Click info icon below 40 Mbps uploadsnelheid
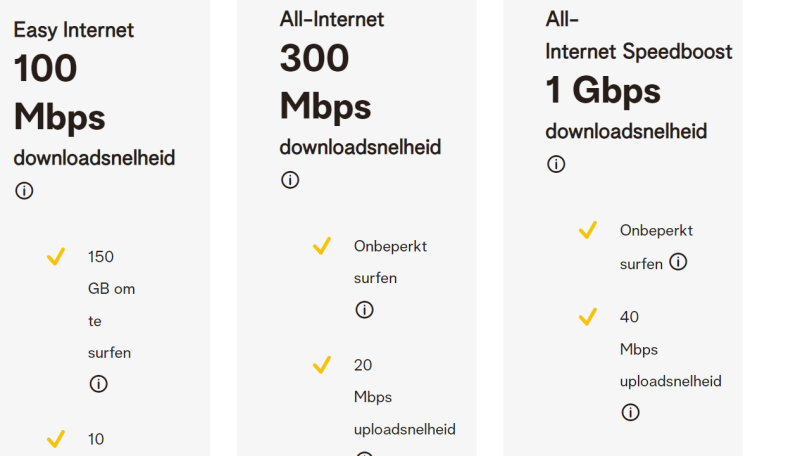Screen dimensions: 800x456 click(x=630, y=412)
